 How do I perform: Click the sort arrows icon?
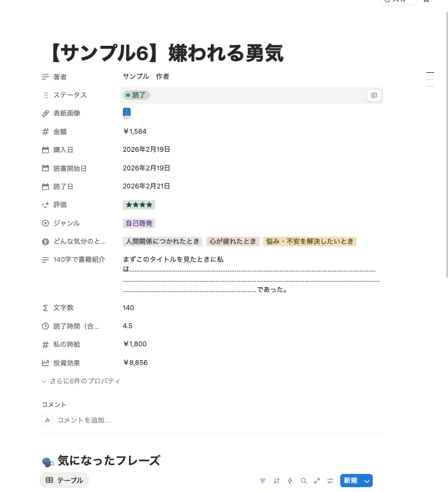(x=276, y=481)
